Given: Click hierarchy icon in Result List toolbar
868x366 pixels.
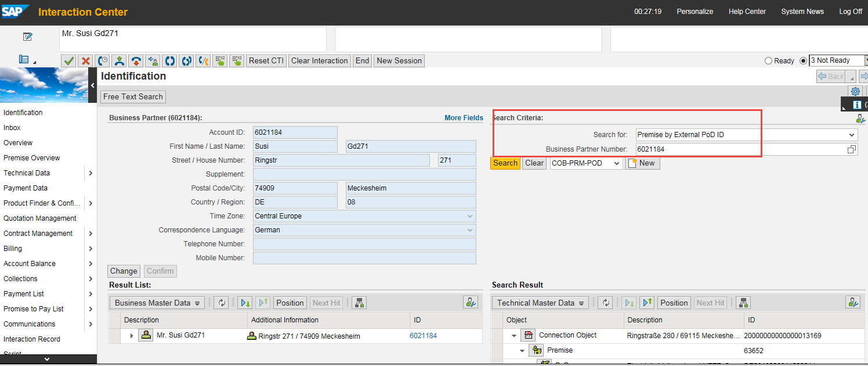Looking at the screenshot, I should pyautogui.click(x=360, y=303).
